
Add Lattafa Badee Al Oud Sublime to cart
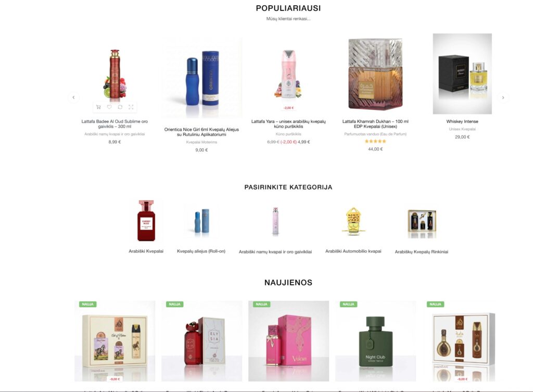(98, 107)
